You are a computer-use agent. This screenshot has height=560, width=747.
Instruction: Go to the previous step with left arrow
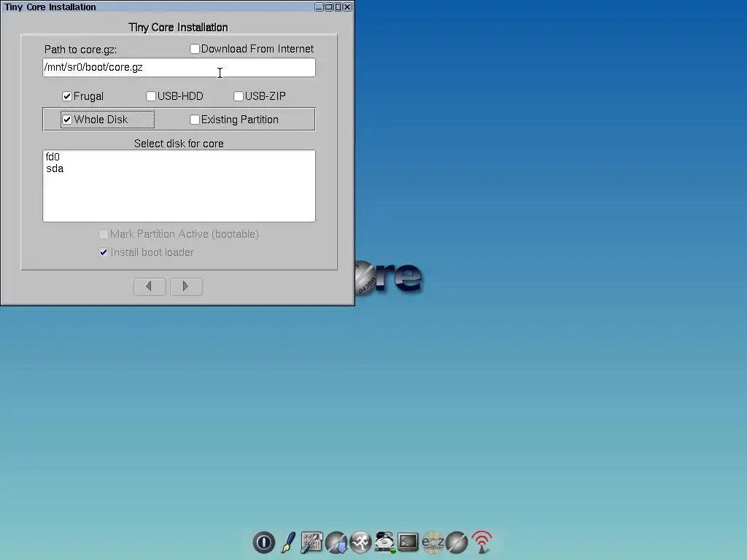point(150,287)
